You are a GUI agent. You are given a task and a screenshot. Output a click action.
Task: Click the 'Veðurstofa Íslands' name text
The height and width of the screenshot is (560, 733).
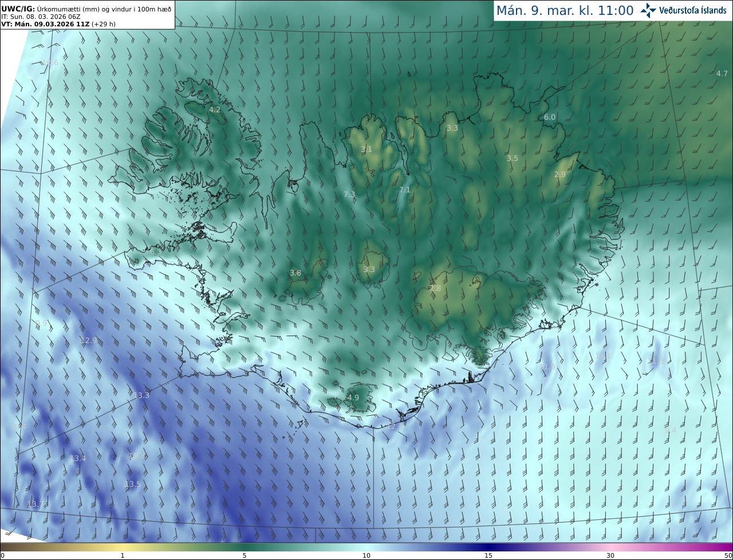(693, 10)
